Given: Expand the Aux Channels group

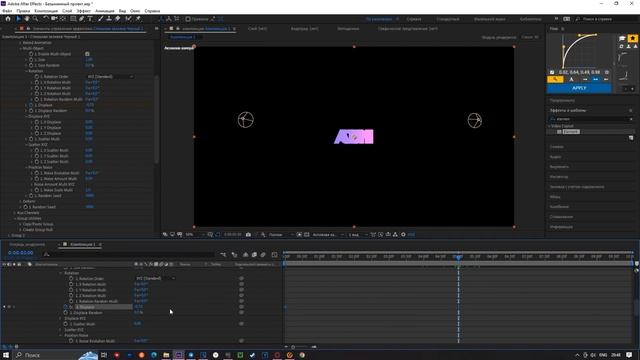Looking at the screenshot, I should coord(15,213).
